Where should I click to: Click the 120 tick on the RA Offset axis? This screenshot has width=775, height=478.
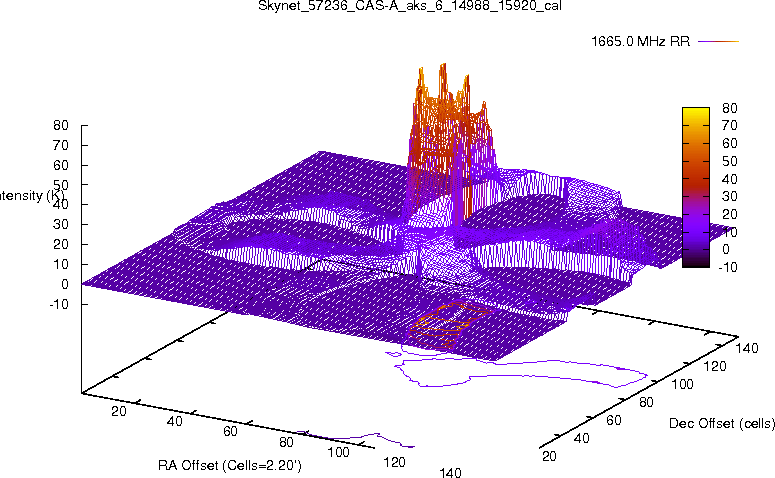pyautogui.click(x=394, y=462)
